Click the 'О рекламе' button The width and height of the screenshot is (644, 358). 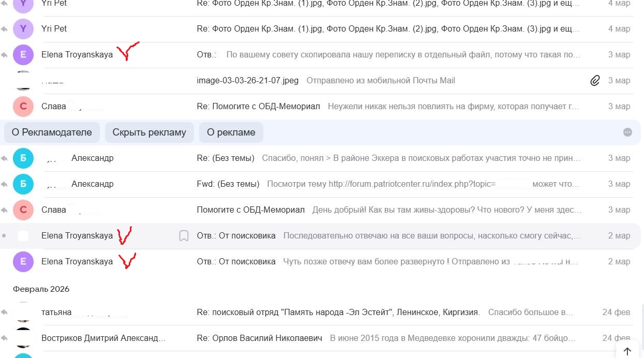(231, 132)
